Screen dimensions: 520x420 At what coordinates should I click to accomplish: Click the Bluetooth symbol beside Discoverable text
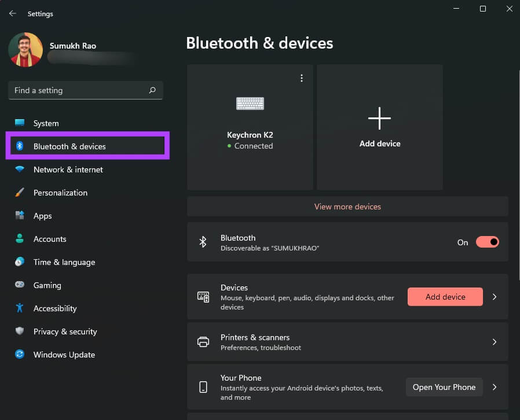(x=203, y=242)
